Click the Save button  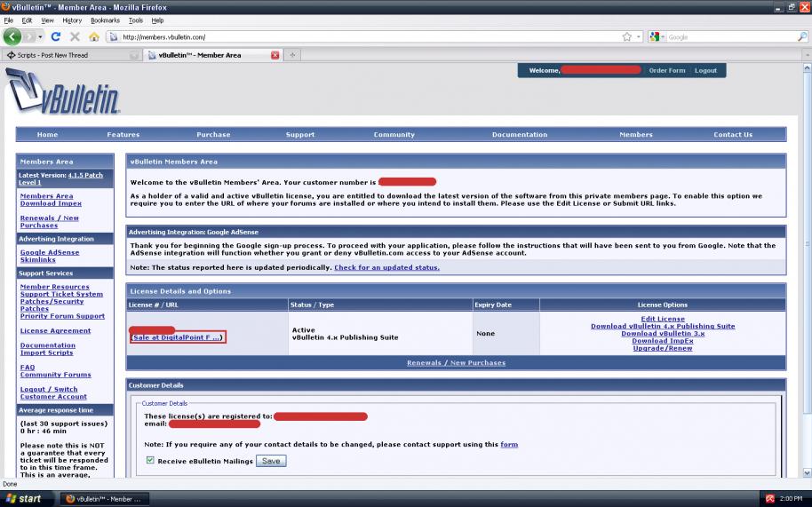coord(271,461)
